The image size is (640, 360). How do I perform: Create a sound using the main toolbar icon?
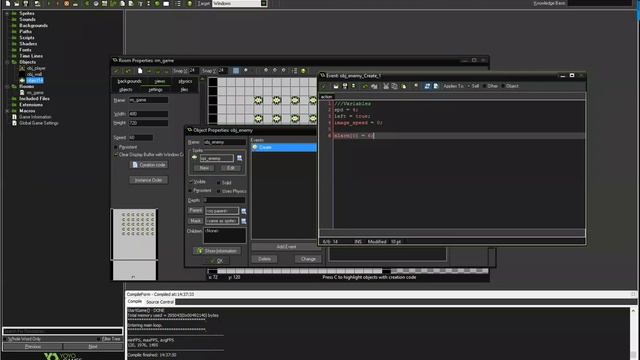tap(96, 4)
